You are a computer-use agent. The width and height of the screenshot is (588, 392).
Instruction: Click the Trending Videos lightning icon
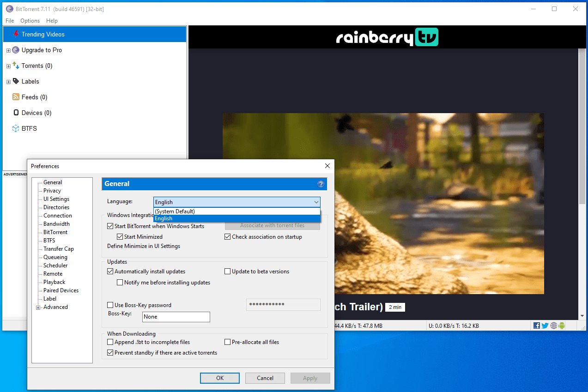point(16,34)
